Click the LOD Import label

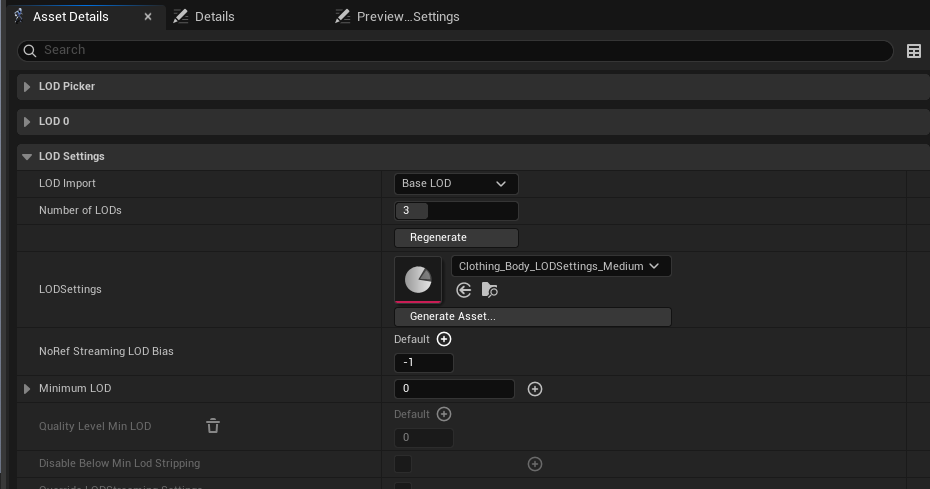67,183
